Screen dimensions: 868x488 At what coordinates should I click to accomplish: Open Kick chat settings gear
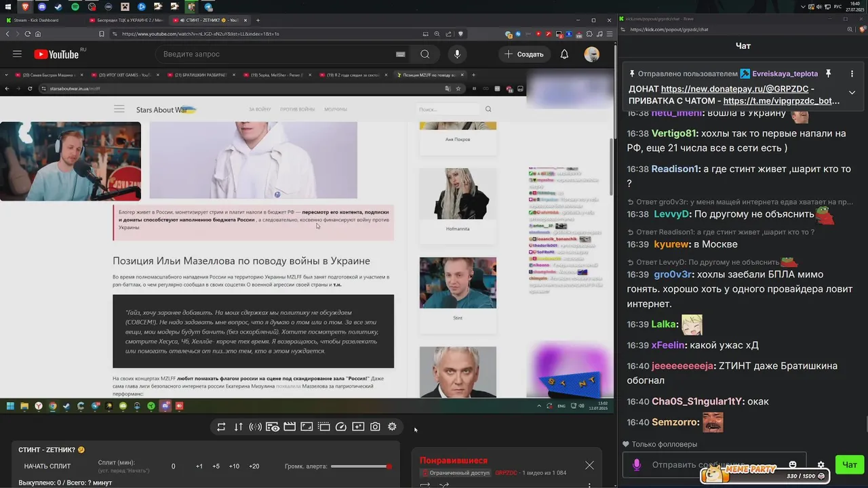(x=821, y=465)
